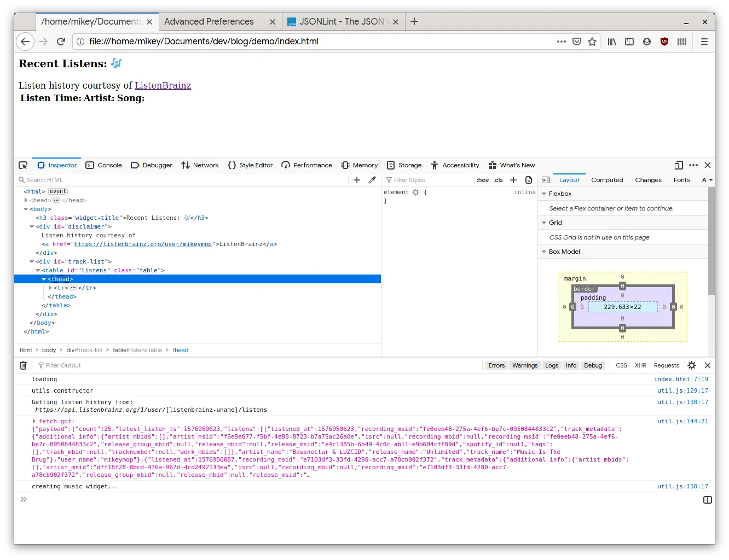Image resolution: width=729 pixels, height=560 pixels.
Task: Grab a color with the eyedropper
Action: coord(372,180)
